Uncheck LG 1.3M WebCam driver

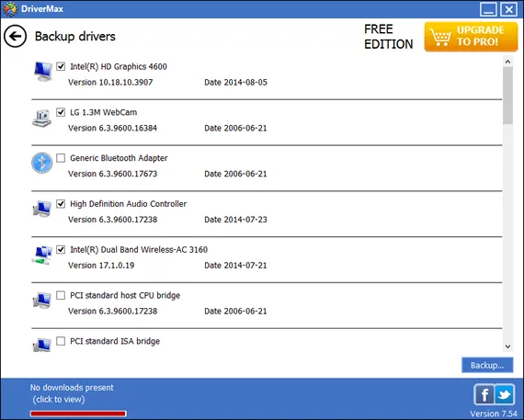[61, 112]
